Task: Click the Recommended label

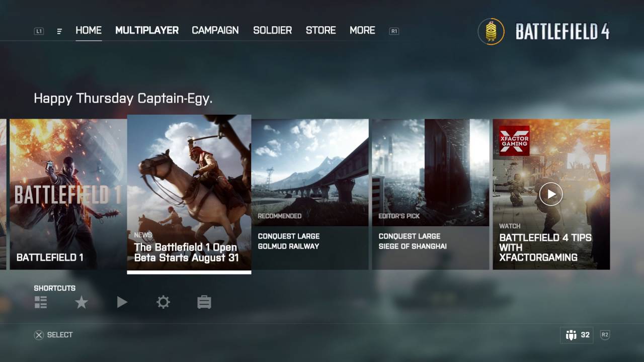Action: pyautogui.click(x=280, y=216)
